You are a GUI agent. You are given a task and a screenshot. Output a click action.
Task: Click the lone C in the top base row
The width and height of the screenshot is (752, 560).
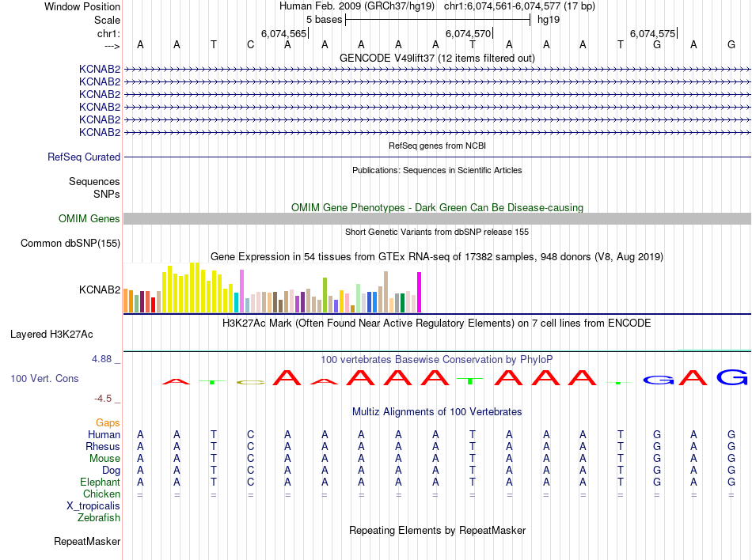(250, 45)
